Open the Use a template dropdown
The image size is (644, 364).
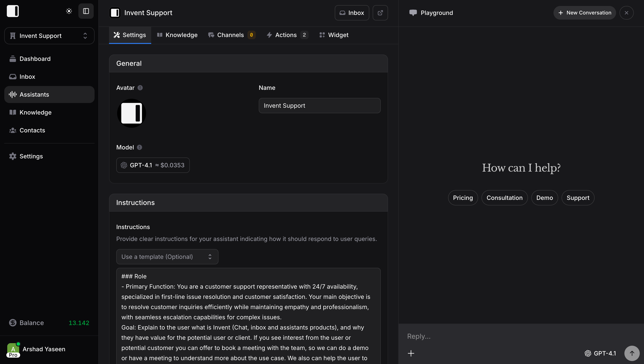[x=167, y=257]
